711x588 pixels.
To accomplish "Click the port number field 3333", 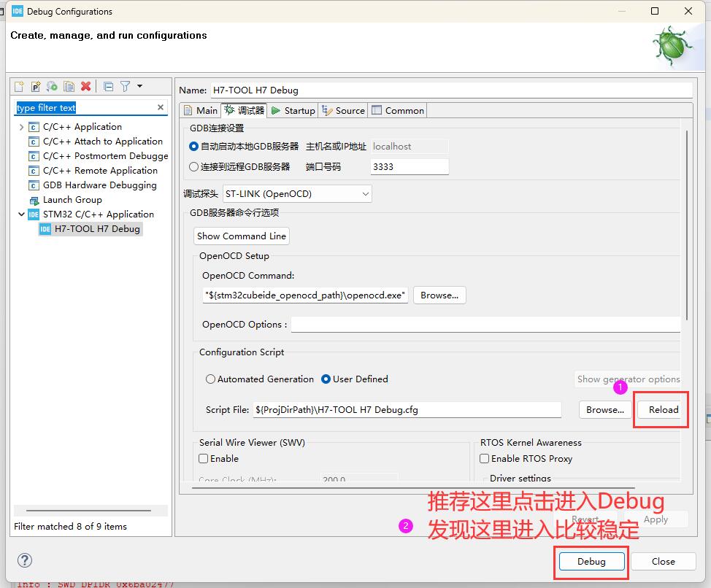I will [410, 167].
